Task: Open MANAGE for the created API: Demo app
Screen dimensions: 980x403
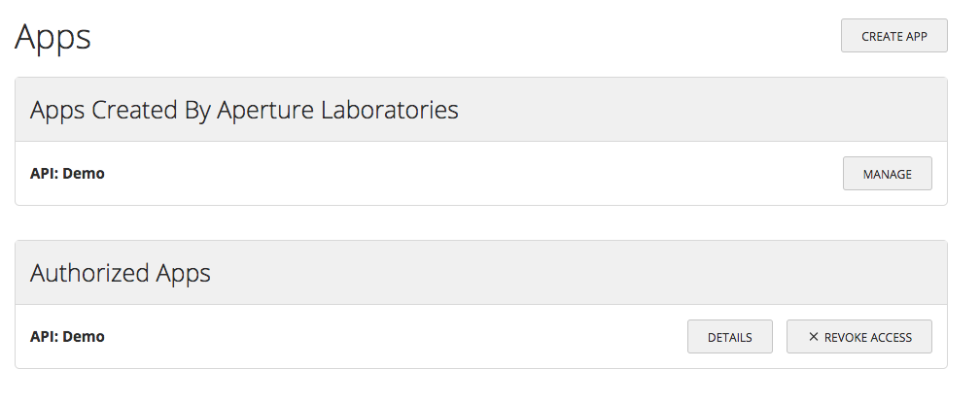Action: point(887,174)
